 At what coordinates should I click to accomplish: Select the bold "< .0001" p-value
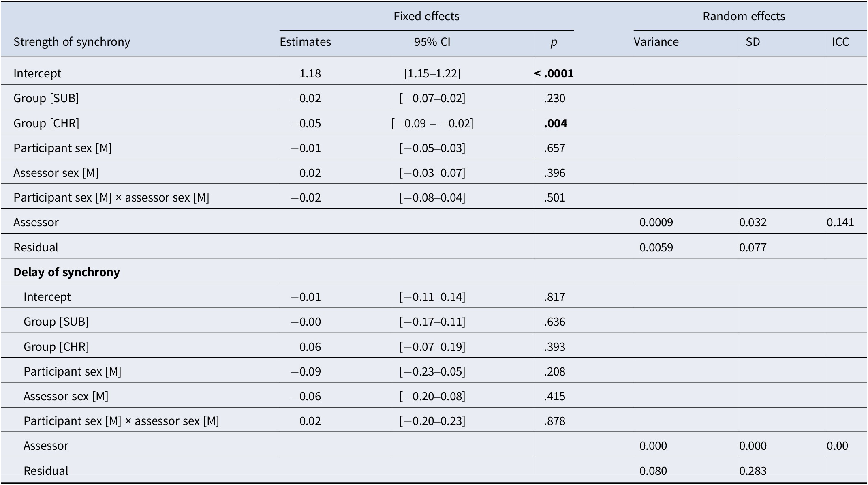(554, 73)
